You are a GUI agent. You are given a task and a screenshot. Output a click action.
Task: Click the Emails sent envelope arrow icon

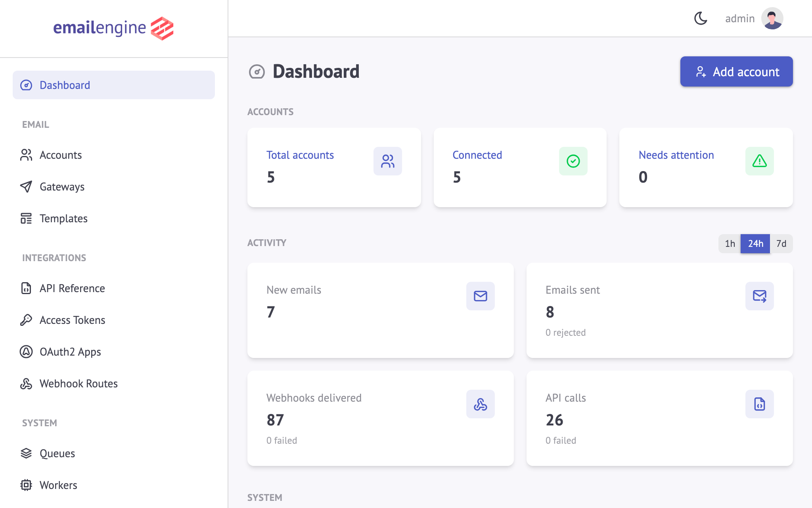tap(759, 296)
